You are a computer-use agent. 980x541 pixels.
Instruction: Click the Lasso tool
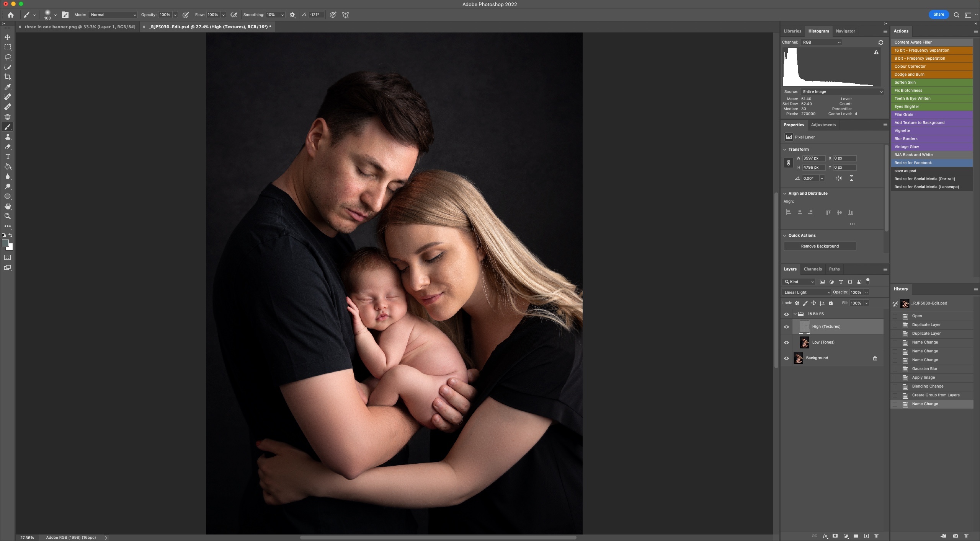(x=8, y=57)
